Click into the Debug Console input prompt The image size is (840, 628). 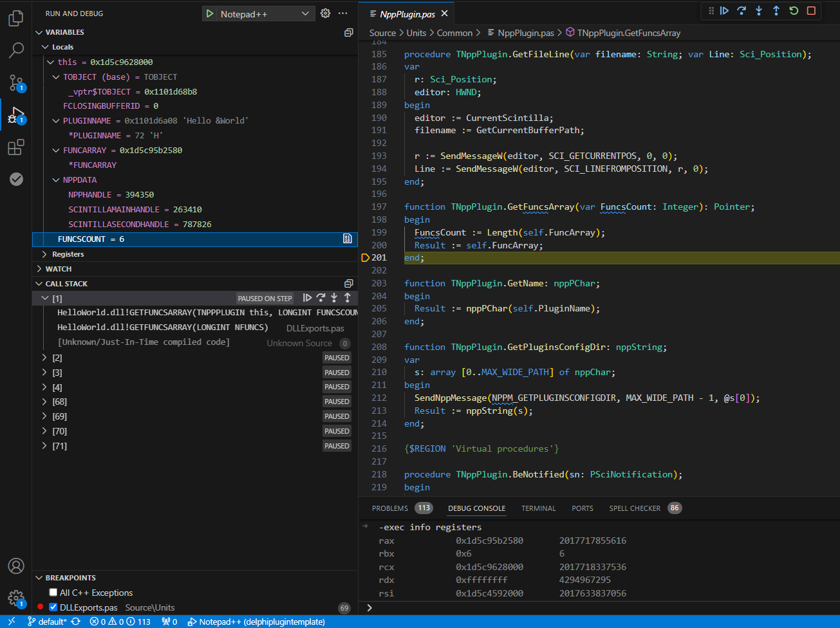coord(515,607)
